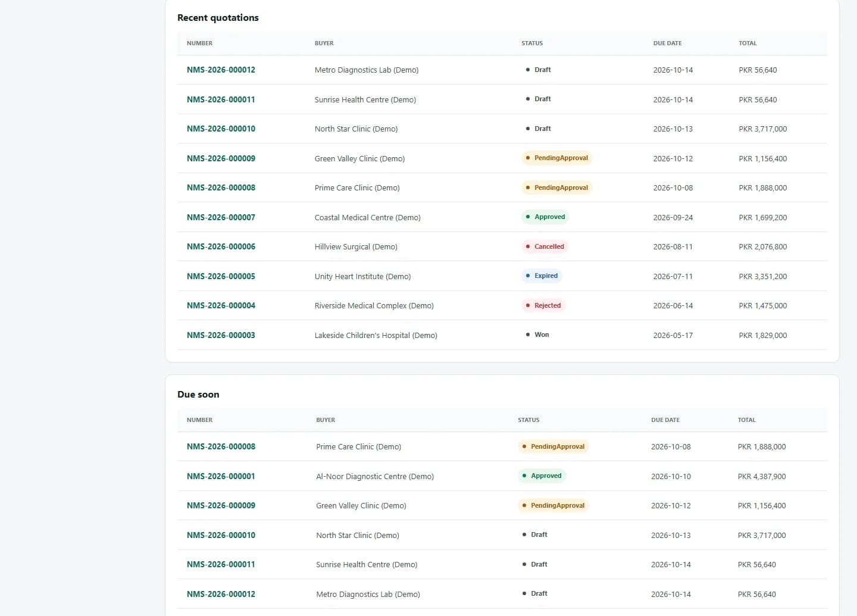Open quotation NMS-2026-000006
This screenshot has height=616, width=857.
[221, 246]
